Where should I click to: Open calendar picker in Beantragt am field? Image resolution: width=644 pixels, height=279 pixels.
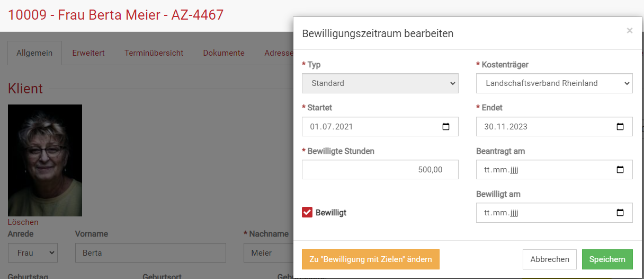coord(620,170)
